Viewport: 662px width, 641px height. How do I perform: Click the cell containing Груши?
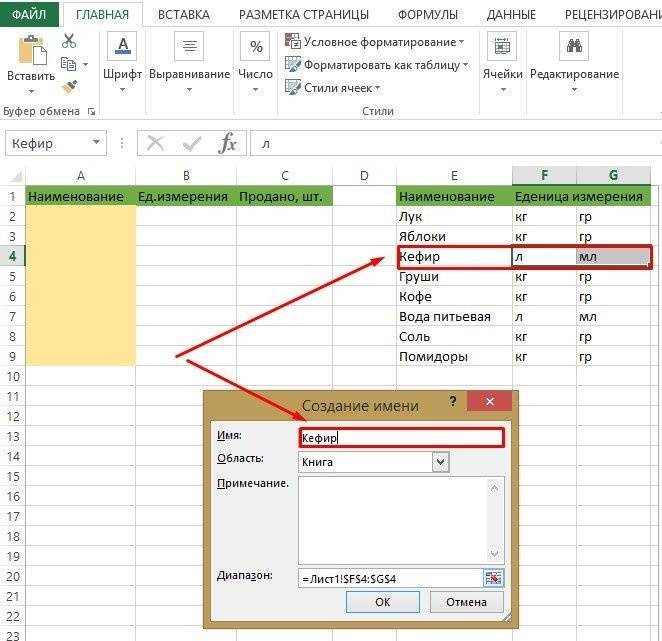coord(454,276)
